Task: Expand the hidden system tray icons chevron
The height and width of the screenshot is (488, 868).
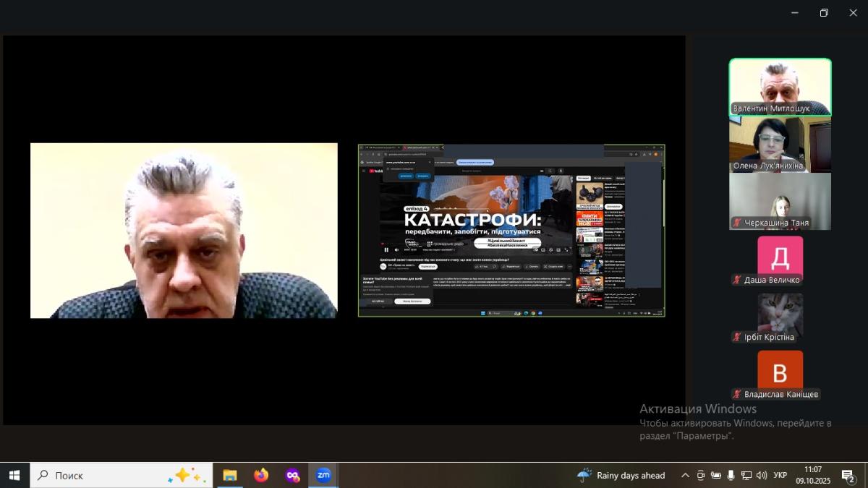Action: tap(685, 475)
